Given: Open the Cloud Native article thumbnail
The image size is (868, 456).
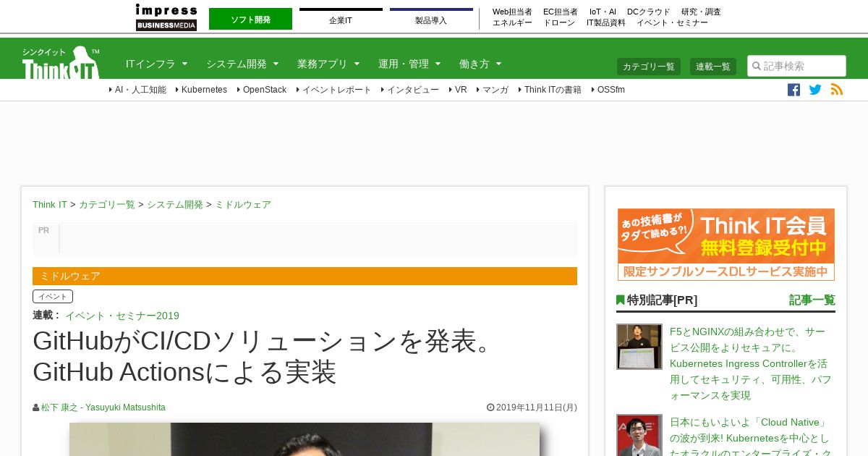Looking at the screenshot, I should click(639, 435).
